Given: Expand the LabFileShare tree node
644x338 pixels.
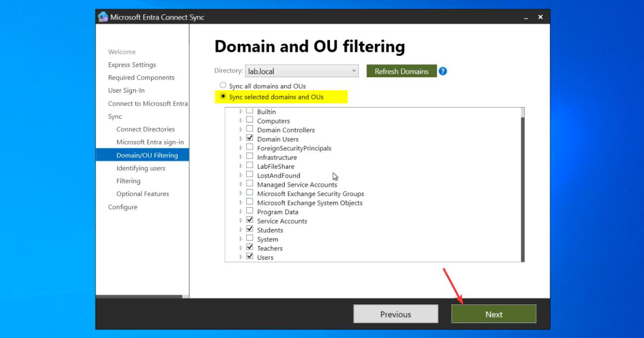Looking at the screenshot, I should (x=241, y=166).
